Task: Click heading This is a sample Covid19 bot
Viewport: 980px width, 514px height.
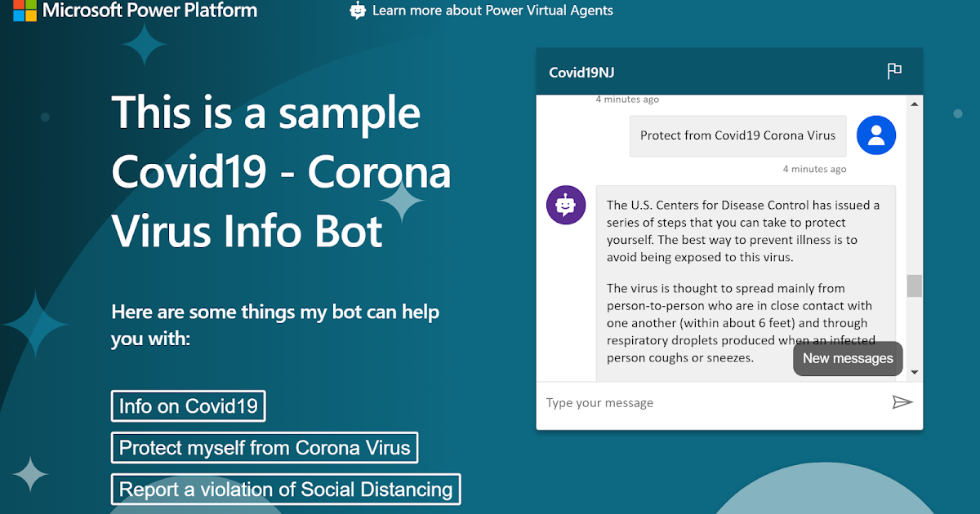Action: (281, 171)
